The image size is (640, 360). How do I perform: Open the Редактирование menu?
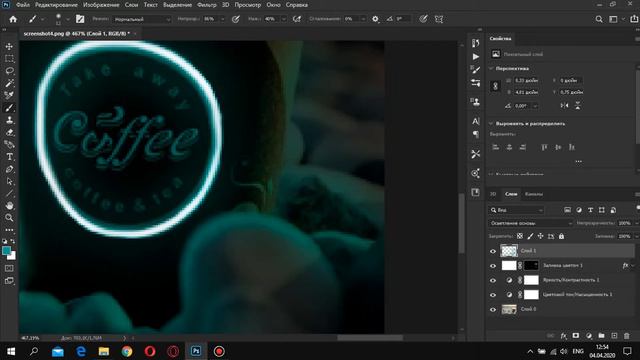tap(56, 5)
